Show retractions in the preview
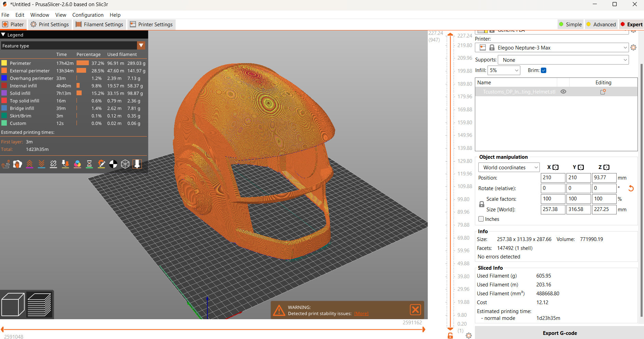The width and height of the screenshot is (644, 339). (29, 164)
